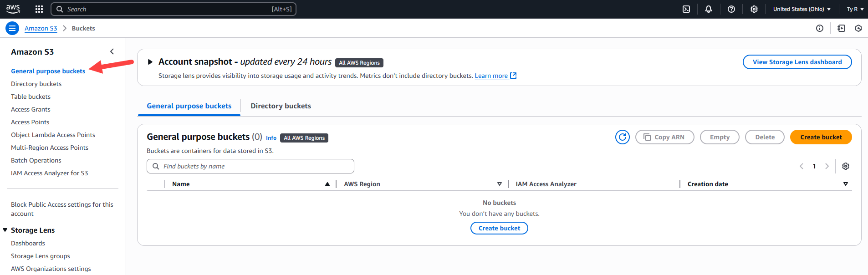Viewport: 868px width, 275px height.
Task: Collapse the Amazon S3 sidebar
Action: click(112, 51)
